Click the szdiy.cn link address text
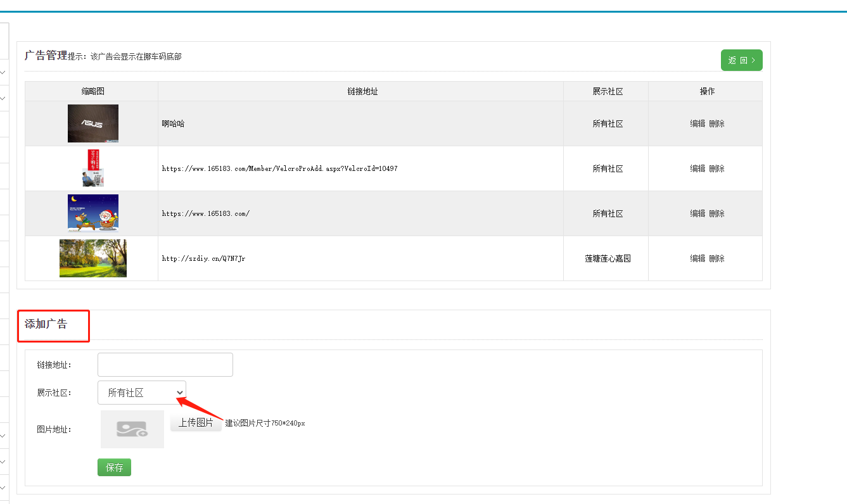The height and width of the screenshot is (504, 847). [203, 258]
